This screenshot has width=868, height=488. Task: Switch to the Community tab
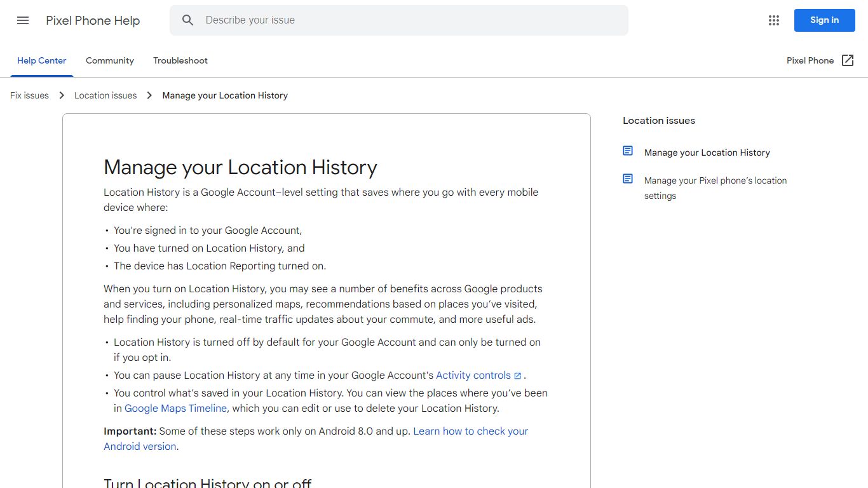[110, 61]
